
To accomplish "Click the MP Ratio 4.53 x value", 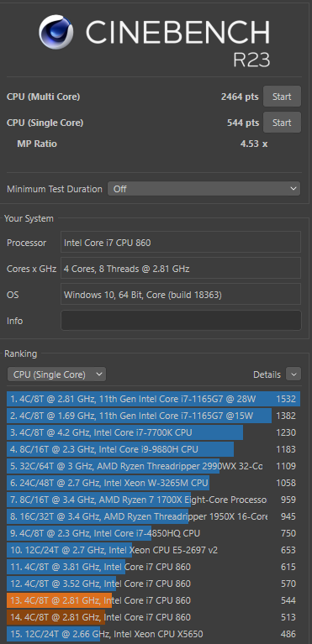I will pyautogui.click(x=254, y=144).
